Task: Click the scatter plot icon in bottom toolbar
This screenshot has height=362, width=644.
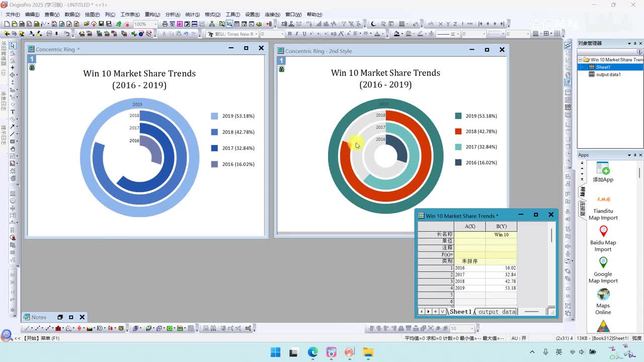Action: click(37, 328)
